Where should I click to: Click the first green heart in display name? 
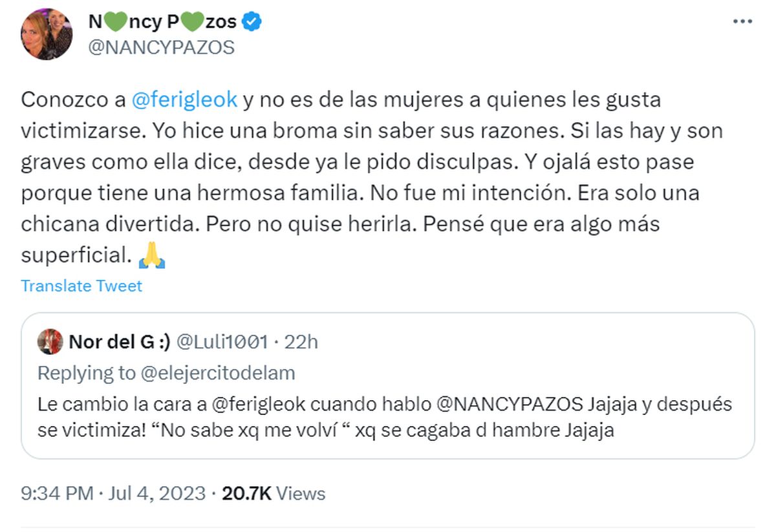coord(113,23)
